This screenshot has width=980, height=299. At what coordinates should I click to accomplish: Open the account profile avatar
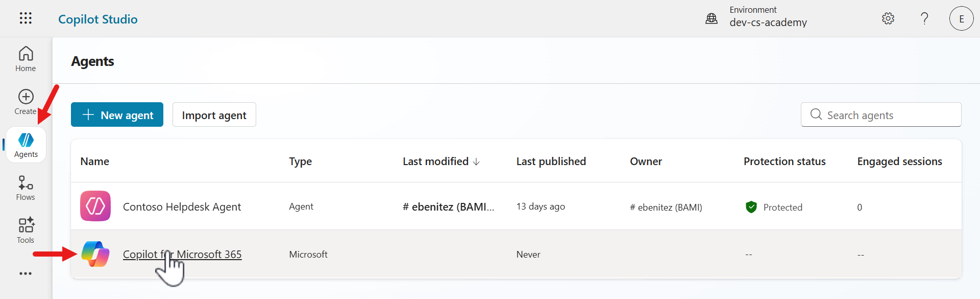click(961, 18)
